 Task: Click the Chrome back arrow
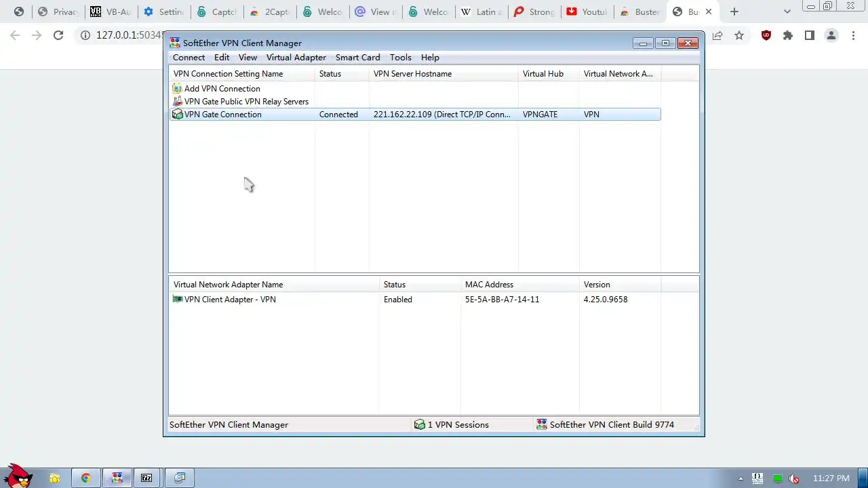pyautogui.click(x=15, y=35)
